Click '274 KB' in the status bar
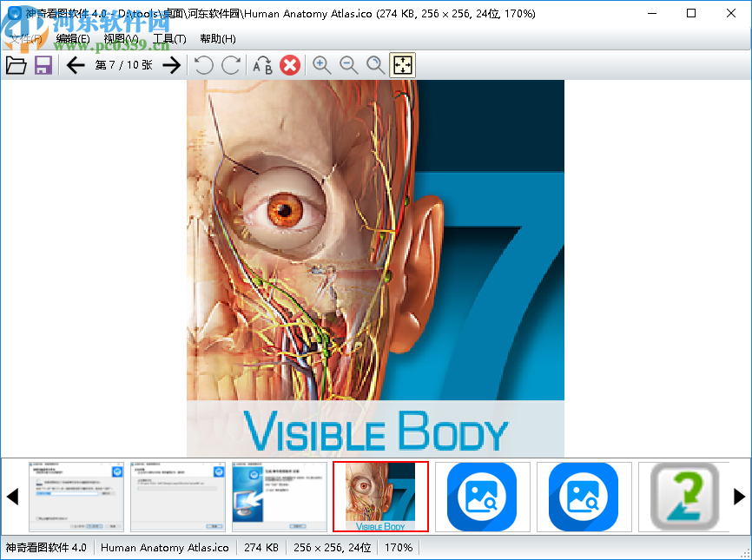Screen dimensions: 752x560 261,548
